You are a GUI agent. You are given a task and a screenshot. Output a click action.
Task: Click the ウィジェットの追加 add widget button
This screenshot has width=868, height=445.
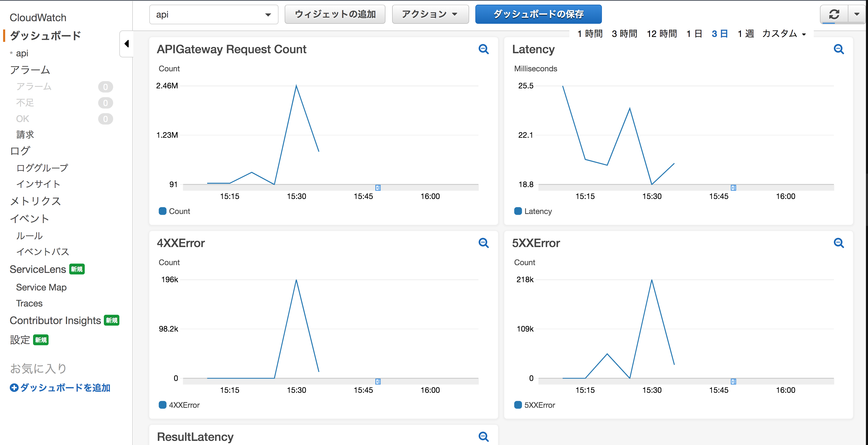tap(335, 14)
